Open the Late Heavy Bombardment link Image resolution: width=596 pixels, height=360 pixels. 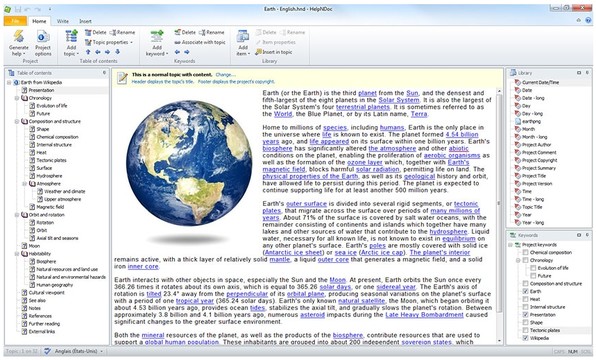(x=424, y=315)
